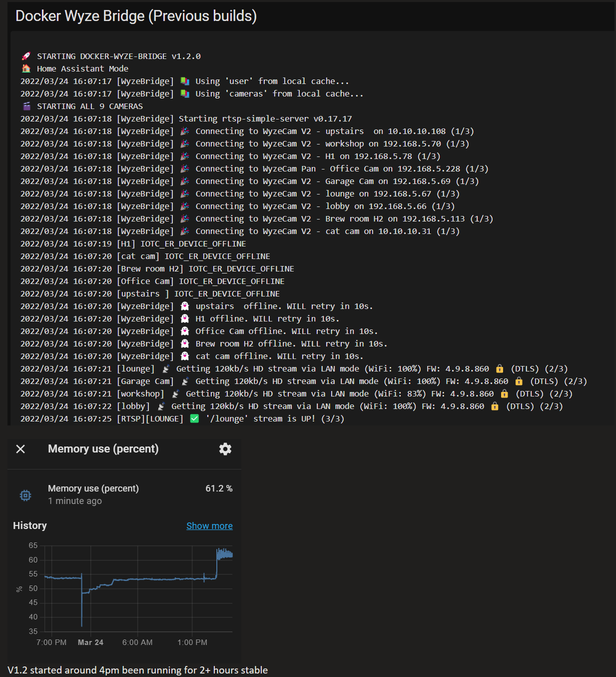This screenshot has width=616, height=677.
Task: Click the lock icon on the Garage Cam stream line
Action: pyautogui.click(x=519, y=381)
